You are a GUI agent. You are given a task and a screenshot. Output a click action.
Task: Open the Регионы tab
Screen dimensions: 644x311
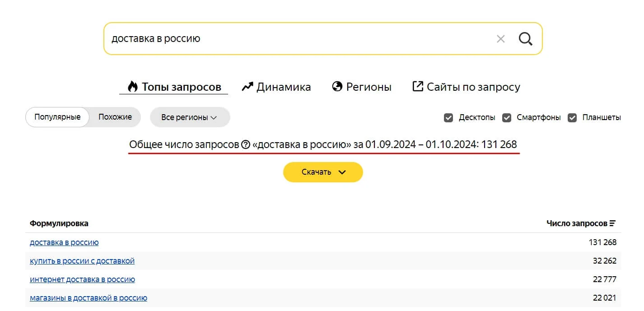(369, 87)
